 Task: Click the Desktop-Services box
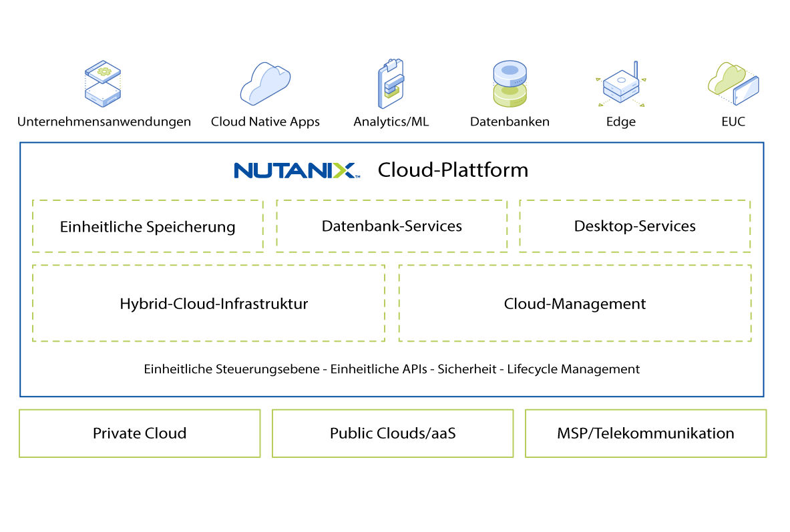tap(634, 226)
